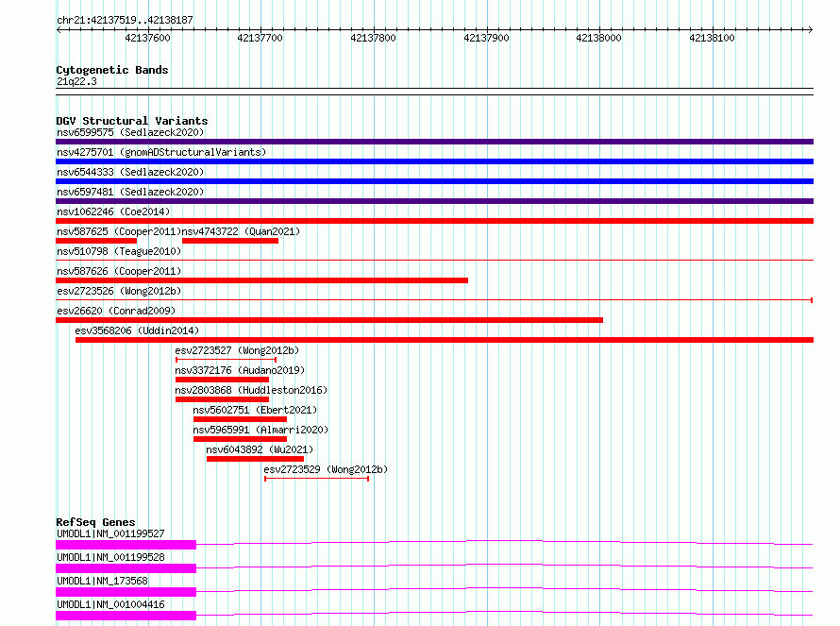This screenshot has height=626, width=840.
Task: Select UMODL1|NM_173568 gene label
Action: tap(102, 581)
